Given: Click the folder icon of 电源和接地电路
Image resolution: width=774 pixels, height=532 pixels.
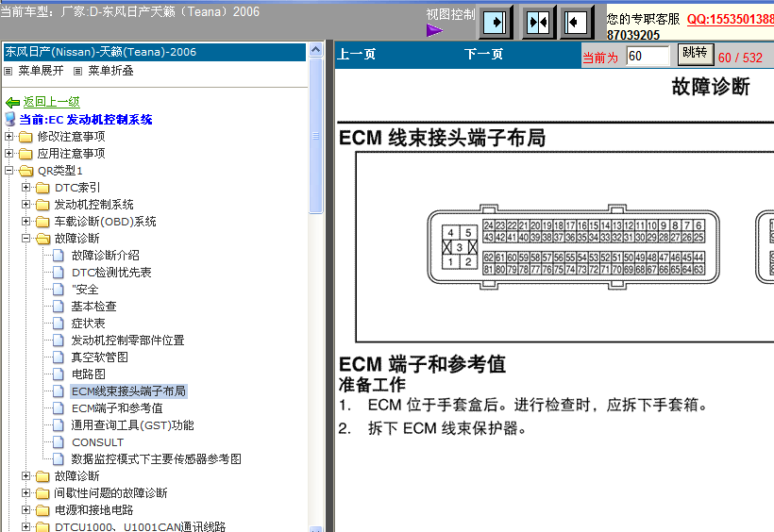Looking at the screenshot, I should tap(42, 510).
